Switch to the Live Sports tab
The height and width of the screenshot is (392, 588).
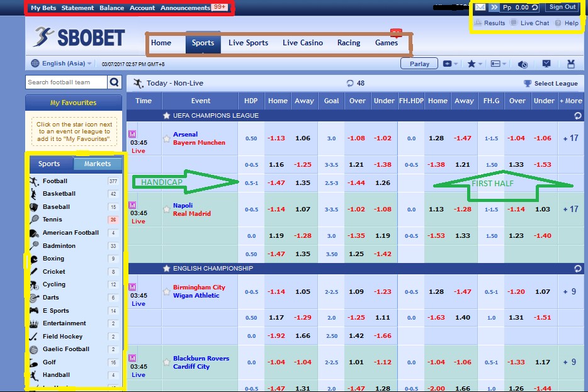248,43
